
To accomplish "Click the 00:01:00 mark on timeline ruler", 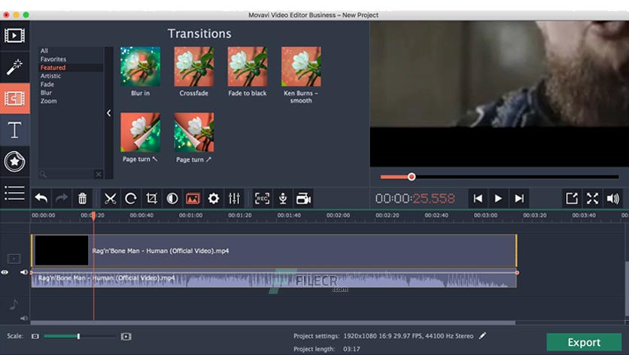I will (190, 215).
